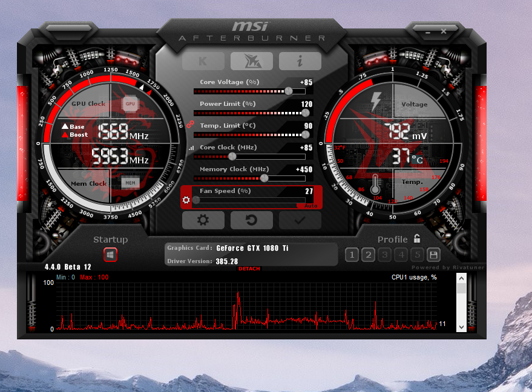
Task: Click the MEM chip icon on the gauge
Action: 130,183
